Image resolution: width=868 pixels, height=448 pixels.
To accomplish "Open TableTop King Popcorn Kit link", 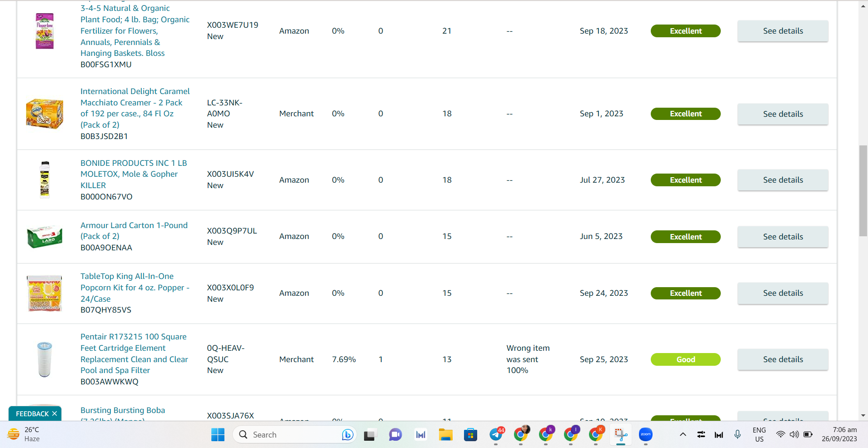I will point(135,288).
